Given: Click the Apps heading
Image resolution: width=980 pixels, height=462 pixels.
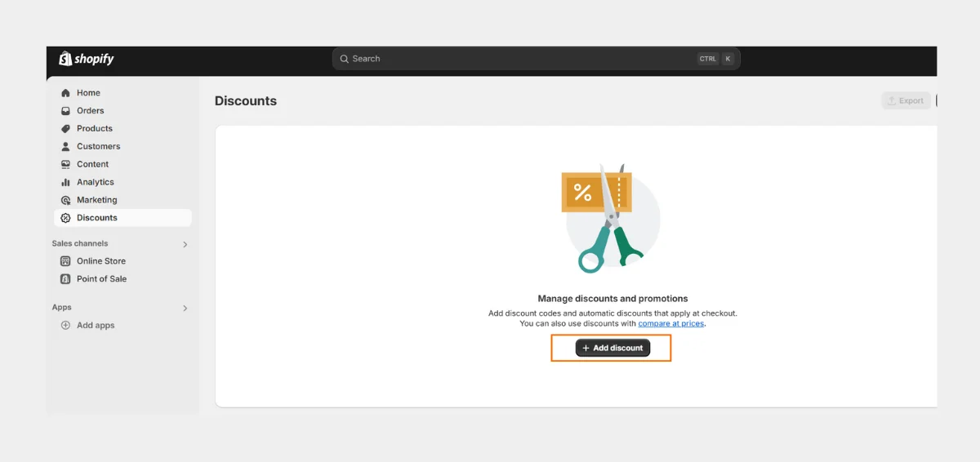Looking at the screenshot, I should (x=62, y=308).
